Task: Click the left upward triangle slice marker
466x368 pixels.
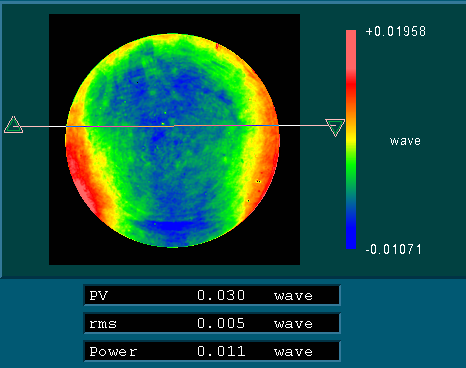Action: coord(14,125)
